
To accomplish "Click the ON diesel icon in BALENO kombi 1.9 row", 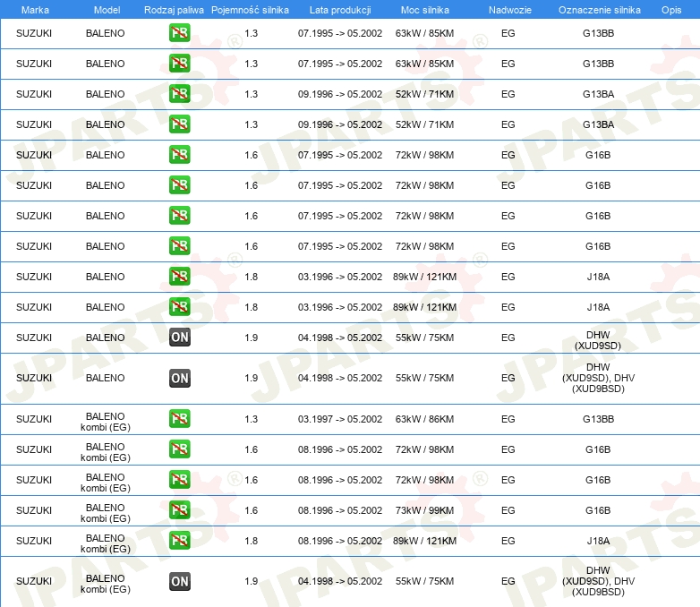I will (x=179, y=581).
